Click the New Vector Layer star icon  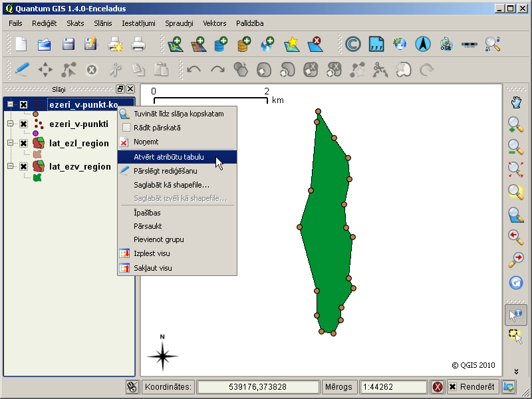pyautogui.click(x=291, y=44)
